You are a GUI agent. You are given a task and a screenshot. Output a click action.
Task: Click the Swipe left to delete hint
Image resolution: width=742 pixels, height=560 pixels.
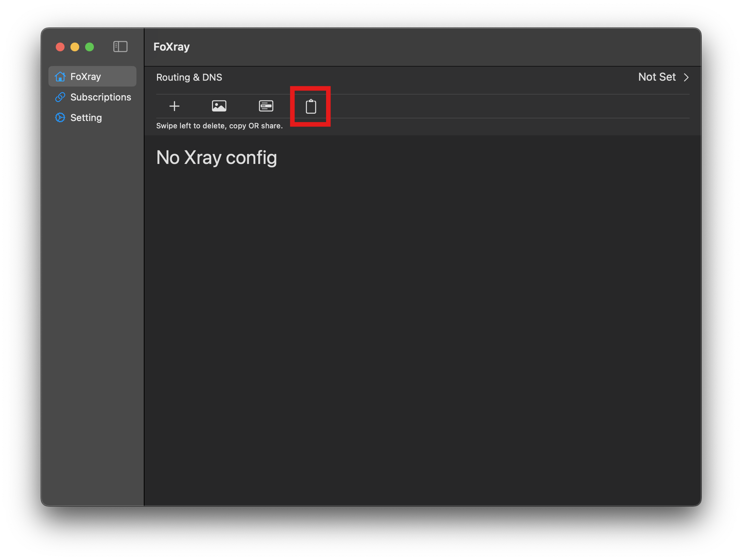pos(219,126)
